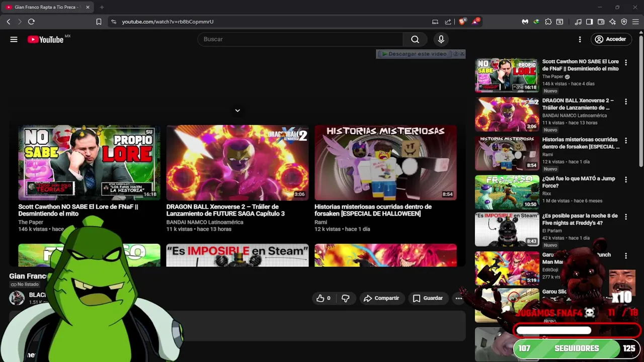Viewport: 644px width, 362px height.
Task: Open the browser main menu
Action: click(636, 22)
